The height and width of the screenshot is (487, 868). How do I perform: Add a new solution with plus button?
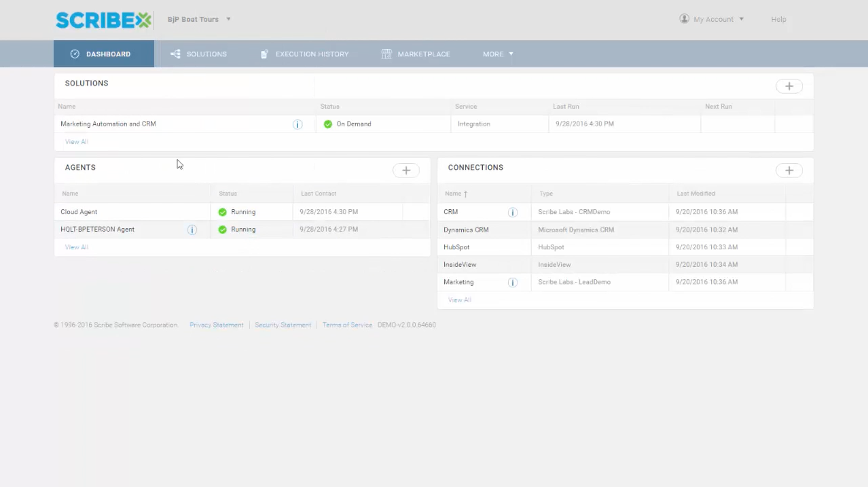(x=789, y=86)
